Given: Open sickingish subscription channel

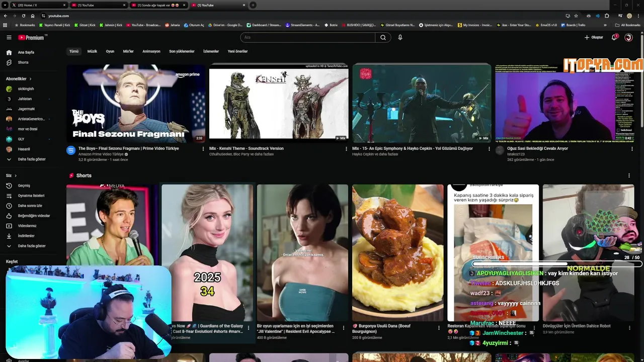Looking at the screenshot, I should pos(26,89).
